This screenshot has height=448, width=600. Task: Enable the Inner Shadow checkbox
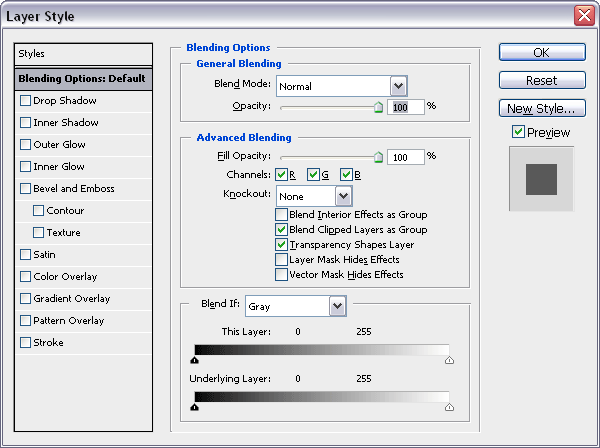pos(25,122)
